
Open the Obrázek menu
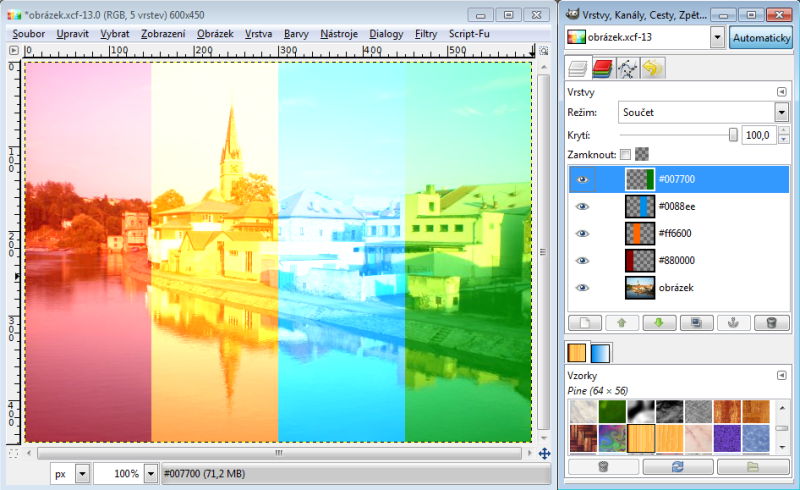point(215,34)
